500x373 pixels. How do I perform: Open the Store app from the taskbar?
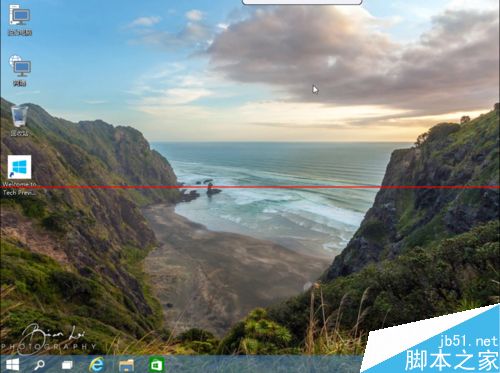[156, 365]
